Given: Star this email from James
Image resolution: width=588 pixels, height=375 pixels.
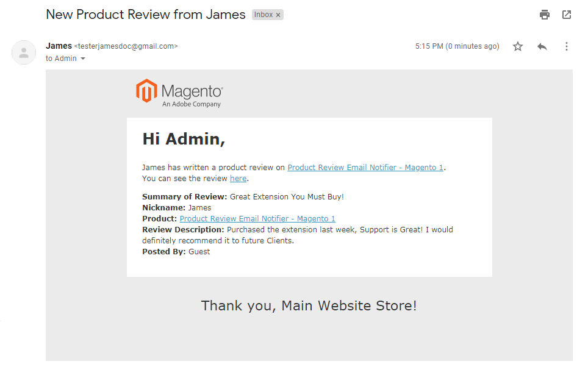Looking at the screenshot, I should click(x=518, y=46).
